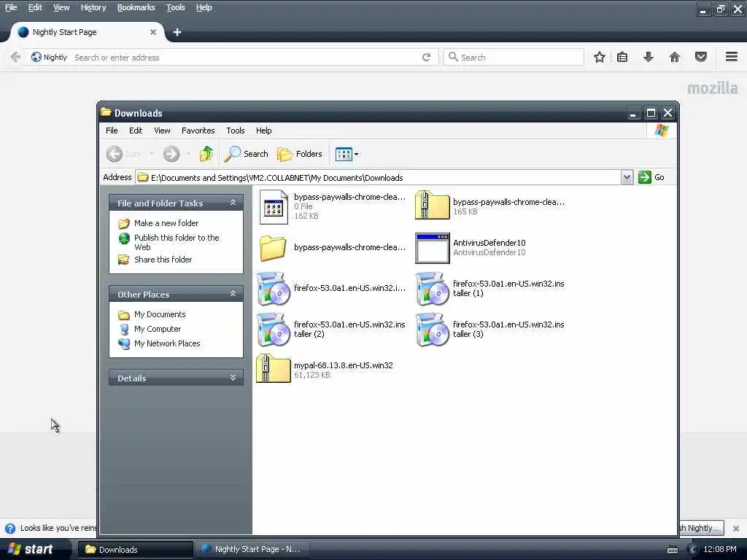This screenshot has width=747, height=560.
Task: Open the Address bar dropdown arrow
Action: tap(627, 177)
